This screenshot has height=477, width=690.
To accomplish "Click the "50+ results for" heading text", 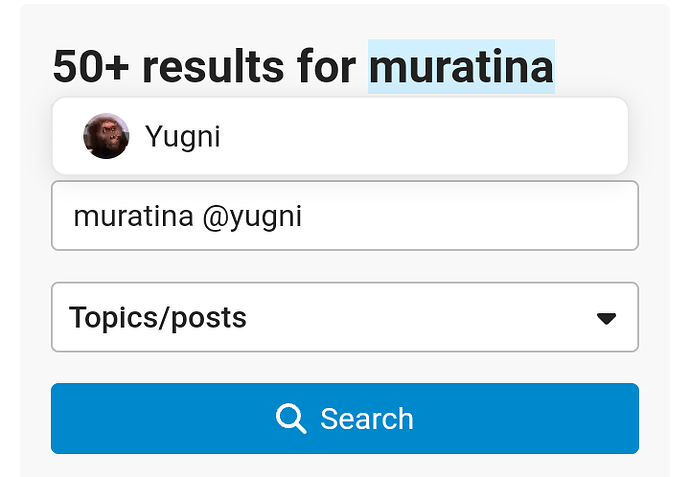I will (204, 67).
